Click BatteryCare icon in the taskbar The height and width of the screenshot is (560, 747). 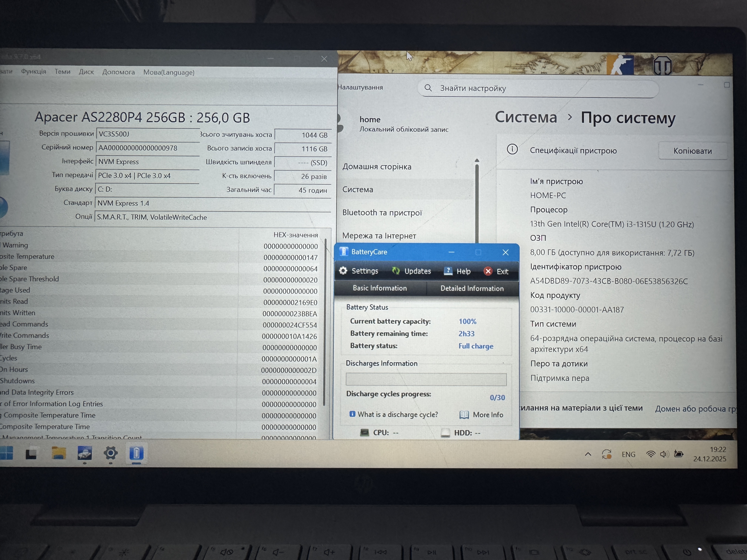(136, 453)
